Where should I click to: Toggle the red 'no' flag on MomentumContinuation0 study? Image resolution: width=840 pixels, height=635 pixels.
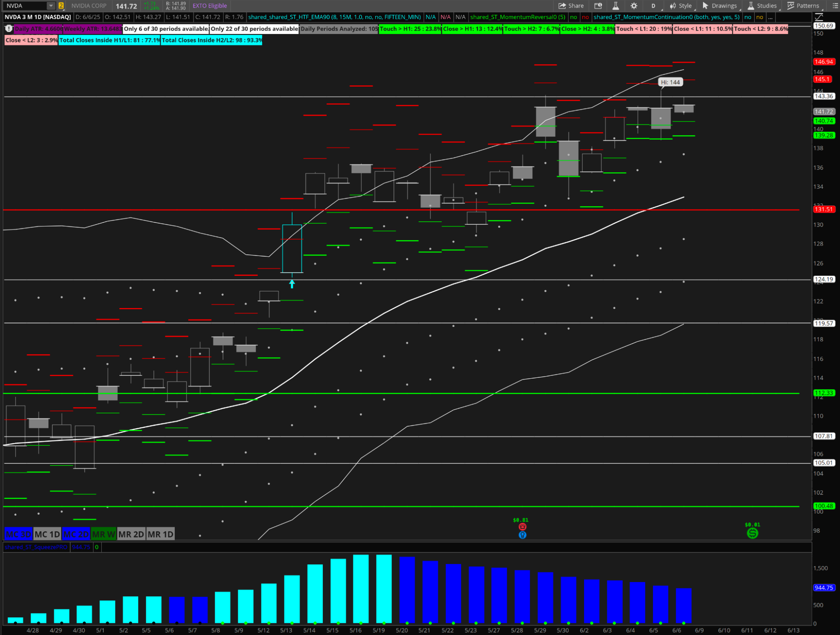[x=585, y=17]
